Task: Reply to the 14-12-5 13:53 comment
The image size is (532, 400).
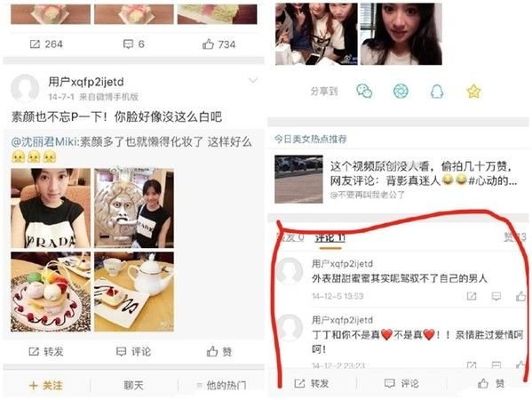Action: click(x=496, y=296)
